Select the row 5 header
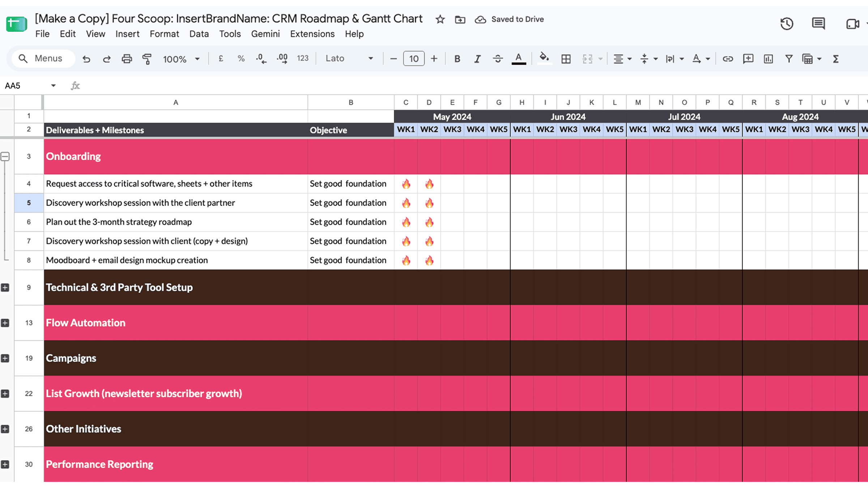This screenshot has width=868, height=488. [x=29, y=203]
